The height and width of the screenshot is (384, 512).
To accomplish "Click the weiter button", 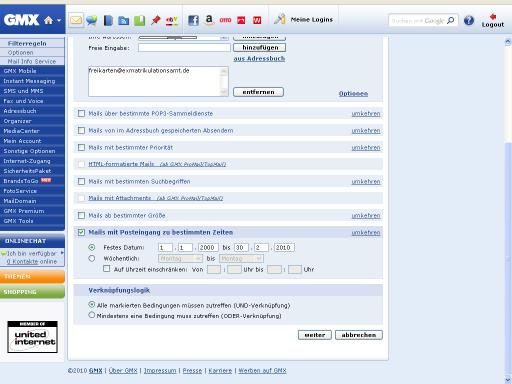I will coord(315,335).
